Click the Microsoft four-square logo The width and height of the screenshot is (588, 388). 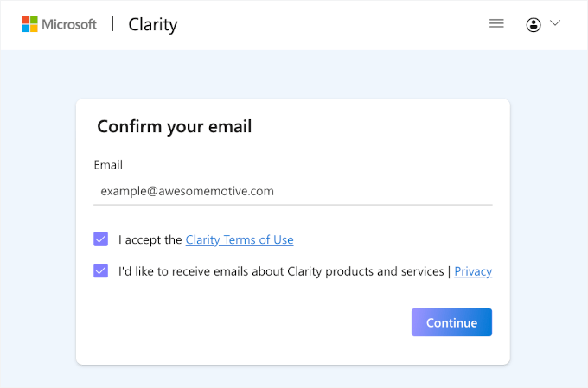29,24
